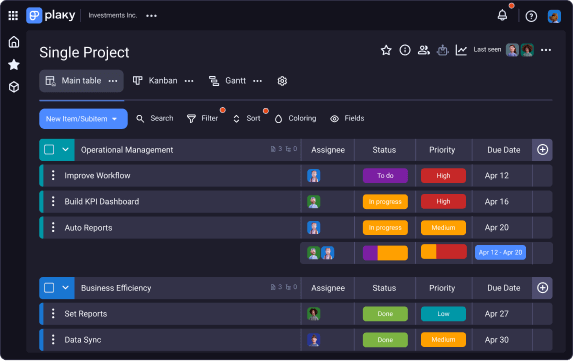The height and width of the screenshot is (361, 573).
Task: Open the user profile avatar
Action: 554,16
